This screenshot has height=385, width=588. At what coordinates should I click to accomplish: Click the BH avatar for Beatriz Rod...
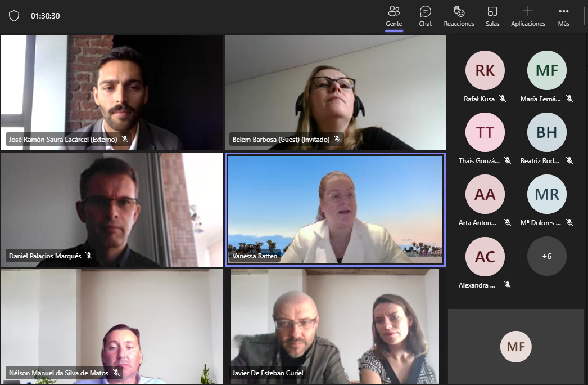(x=547, y=132)
